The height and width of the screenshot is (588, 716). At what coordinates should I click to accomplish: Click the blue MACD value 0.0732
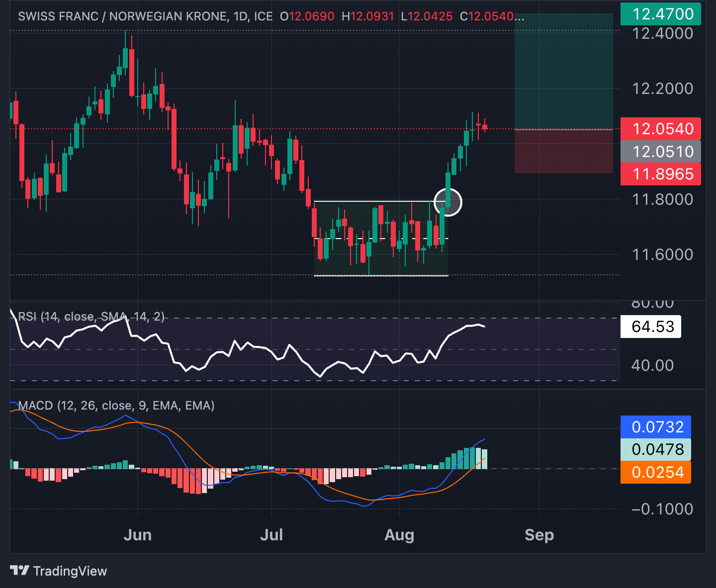(655, 427)
